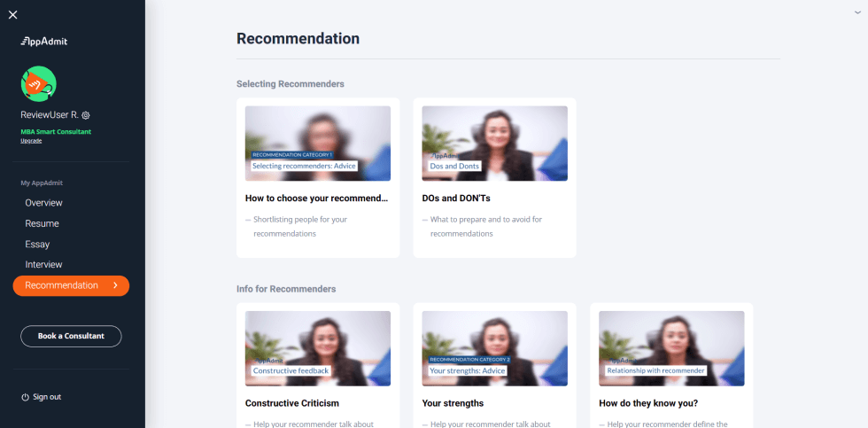Click the Upgrade link
The image size is (868, 428).
pos(31,141)
